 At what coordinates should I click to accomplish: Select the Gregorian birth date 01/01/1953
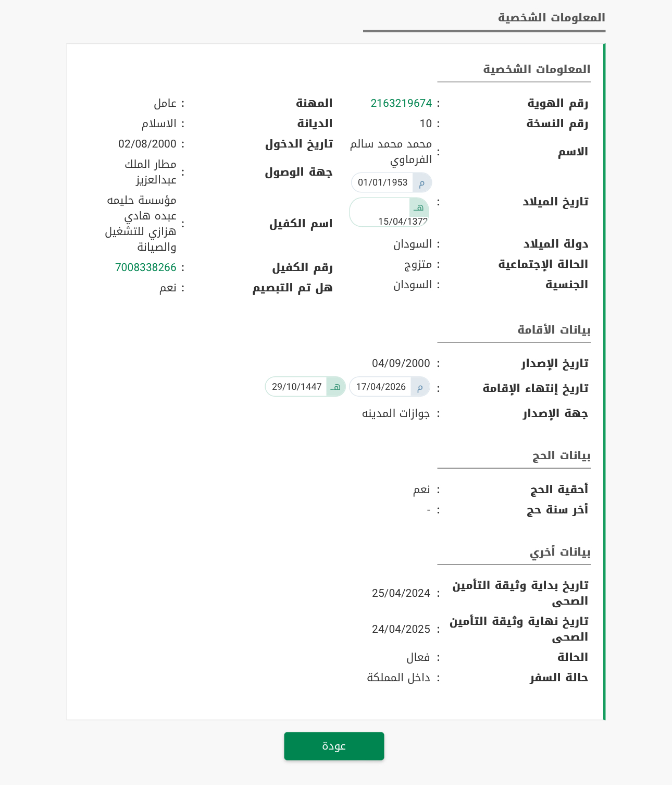(382, 183)
